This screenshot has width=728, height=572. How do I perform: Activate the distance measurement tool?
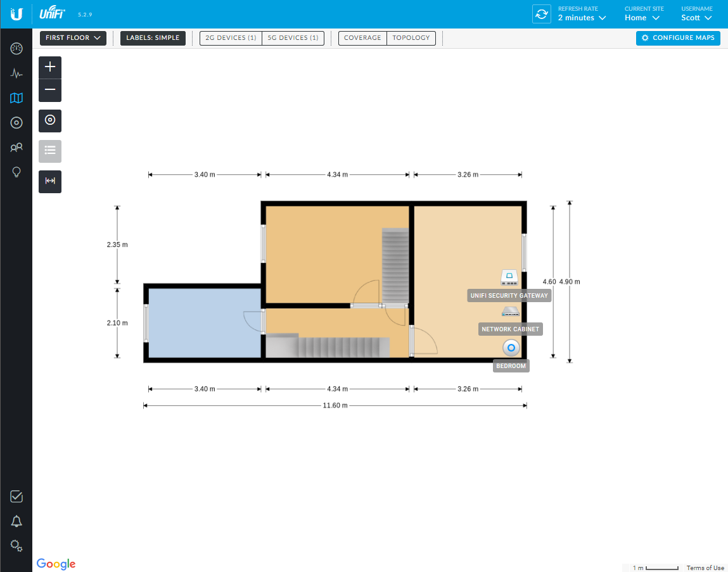click(50, 181)
